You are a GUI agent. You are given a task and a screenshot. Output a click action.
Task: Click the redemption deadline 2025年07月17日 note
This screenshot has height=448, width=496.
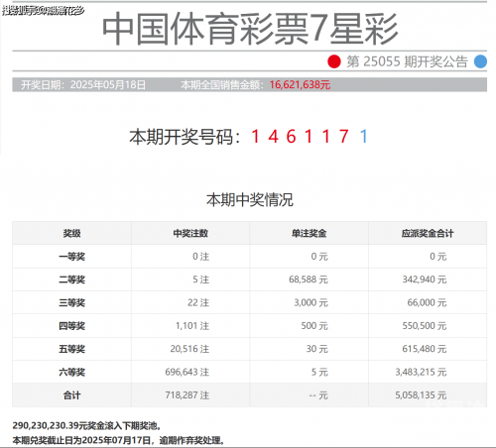pyautogui.click(x=118, y=440)
